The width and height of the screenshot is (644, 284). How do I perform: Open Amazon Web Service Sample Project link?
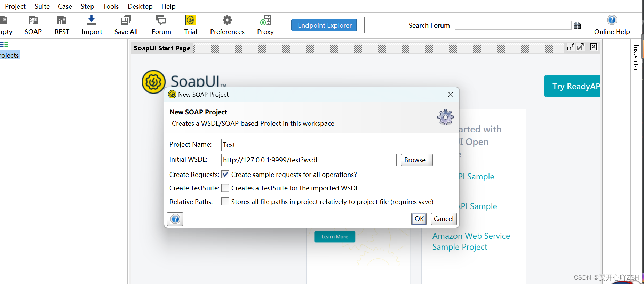[x=471, y=242]
